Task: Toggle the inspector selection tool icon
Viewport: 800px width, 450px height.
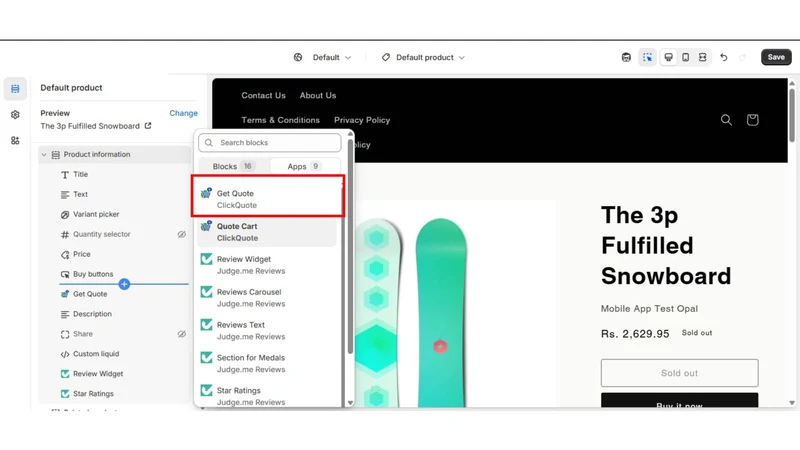Action: click(x=647, y=57)
